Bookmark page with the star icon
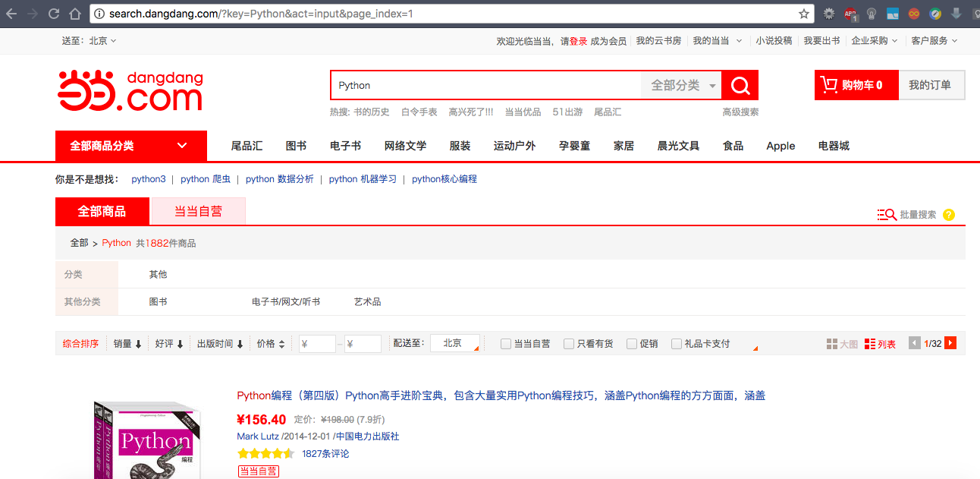 (x=803, y=14)
